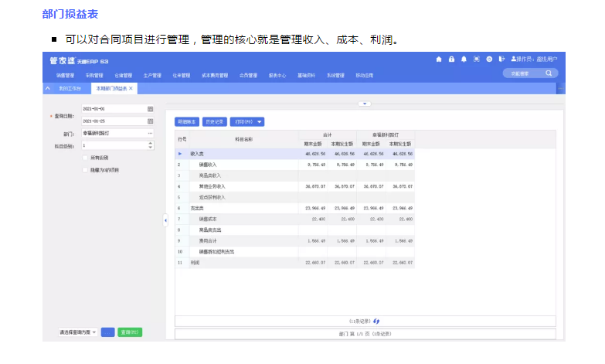The image size is (605, 364).
Task: Open calendar picker for end date 2021-01-25
Action: [x=151, y=121]
